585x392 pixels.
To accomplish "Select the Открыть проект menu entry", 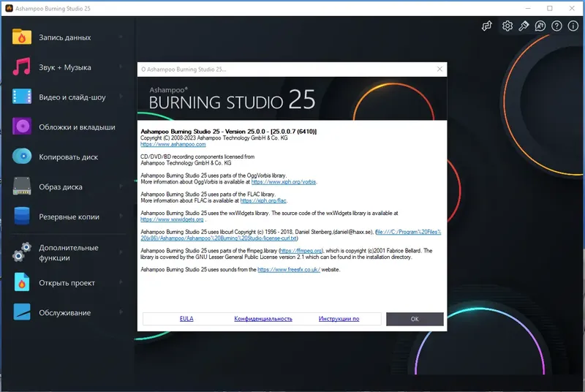I will [x=68, y=283].
